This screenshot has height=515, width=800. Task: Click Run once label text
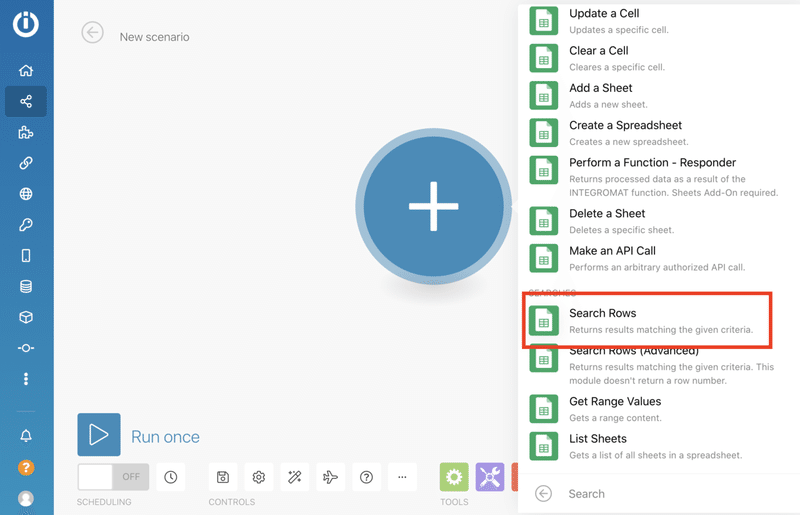(x=165, y=437)
